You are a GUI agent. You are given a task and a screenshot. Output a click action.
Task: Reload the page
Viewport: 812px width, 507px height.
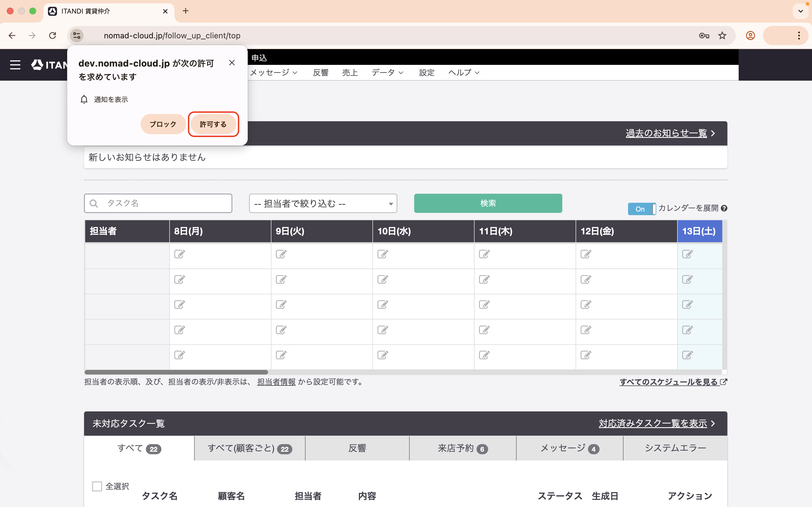(x=53, y=36)
